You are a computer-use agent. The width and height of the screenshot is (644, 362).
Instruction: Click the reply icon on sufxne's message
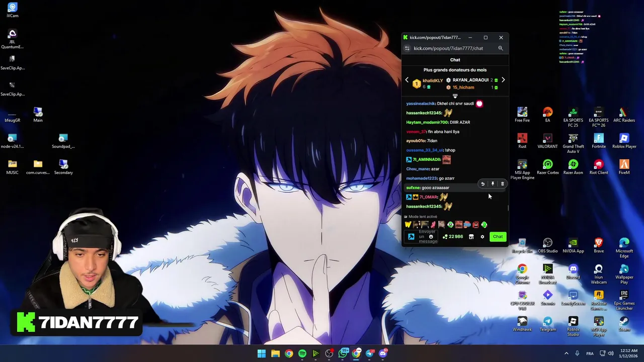(482, 184)
